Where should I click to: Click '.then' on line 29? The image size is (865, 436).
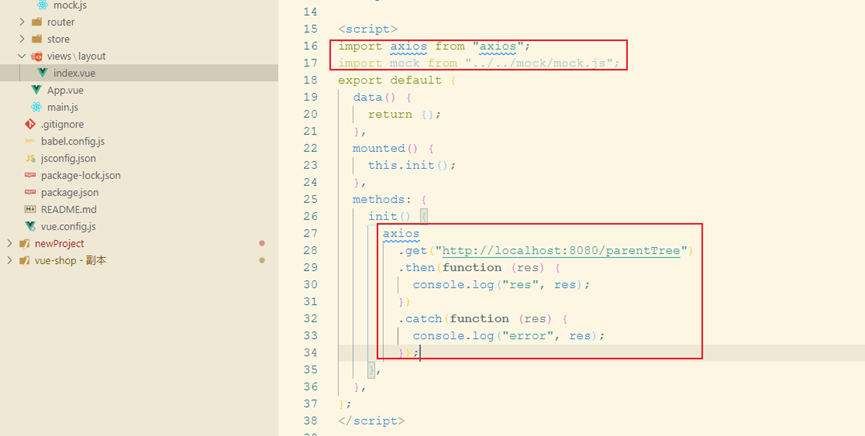pos(416,268)
